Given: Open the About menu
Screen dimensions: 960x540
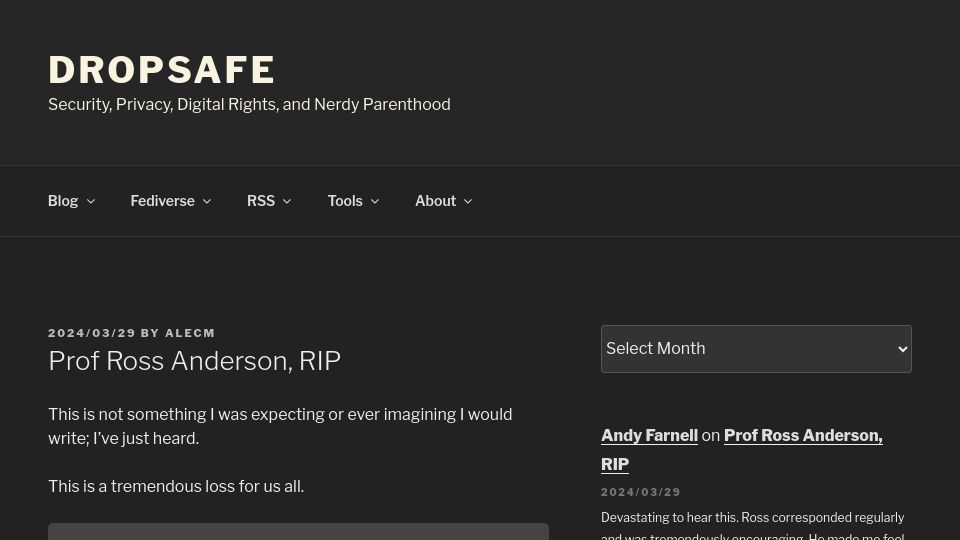Looking at the screenshot, I should [x=435, y=201].
